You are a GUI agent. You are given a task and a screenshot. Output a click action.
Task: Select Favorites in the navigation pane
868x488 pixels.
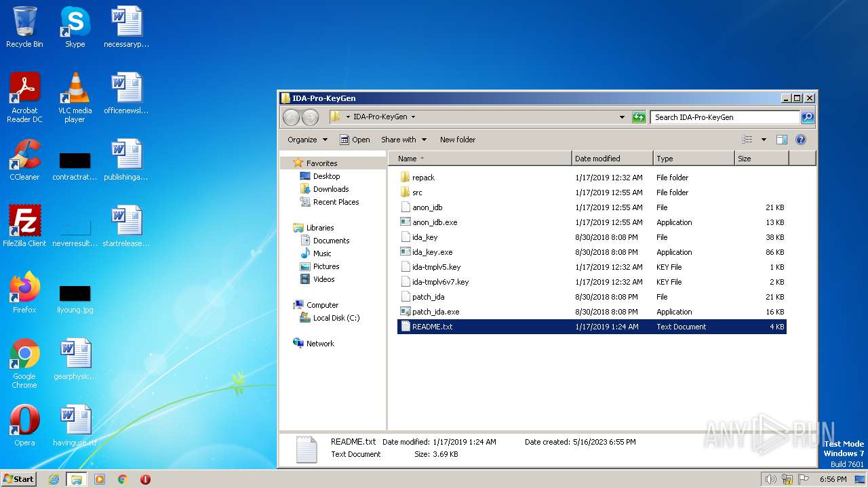(321, 163)
